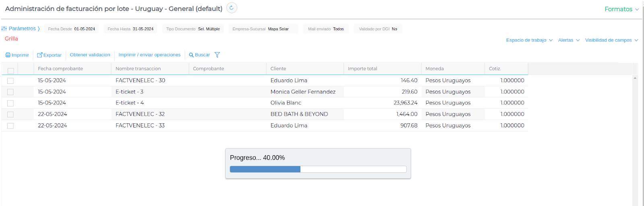644x206 pixels.
Task: Click the Imprimir printer icon
Action: 8,55
